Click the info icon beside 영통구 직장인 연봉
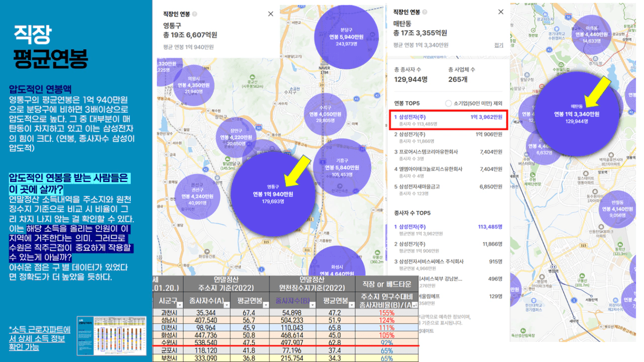 [x=194, y=14]
